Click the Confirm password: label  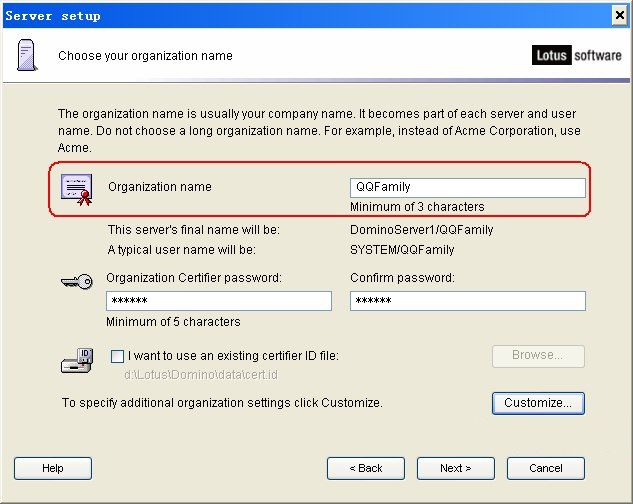pyautogui.click(x=402, y=278)
